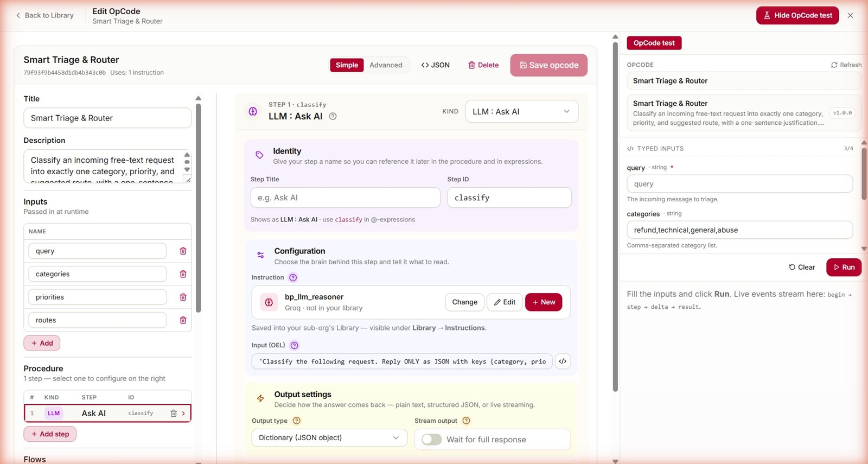
Task: Click the Configuration sliders icon
Action: (x=260, y=255)
